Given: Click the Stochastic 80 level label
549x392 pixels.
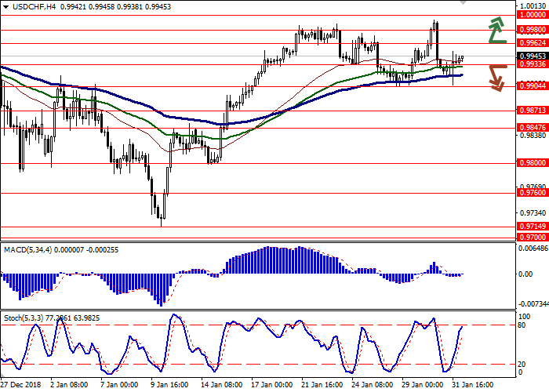Looking at the screenshot, I should pos(522,325).
